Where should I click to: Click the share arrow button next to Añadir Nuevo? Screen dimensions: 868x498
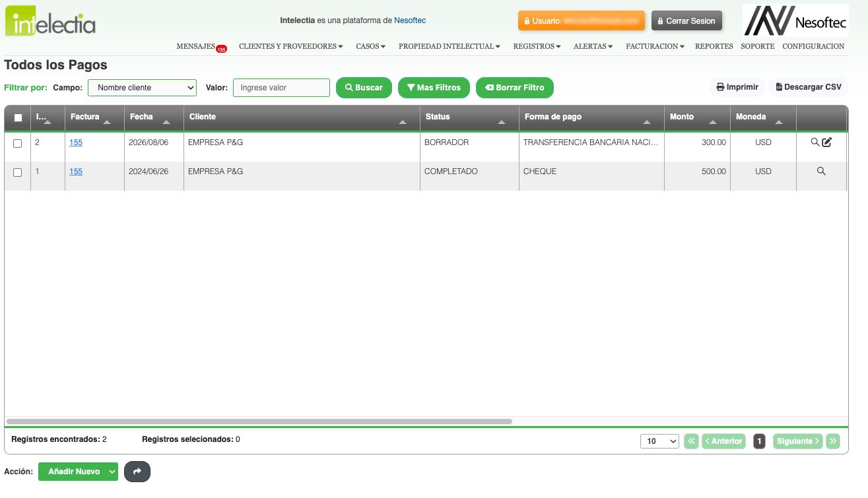coord(137,472)
